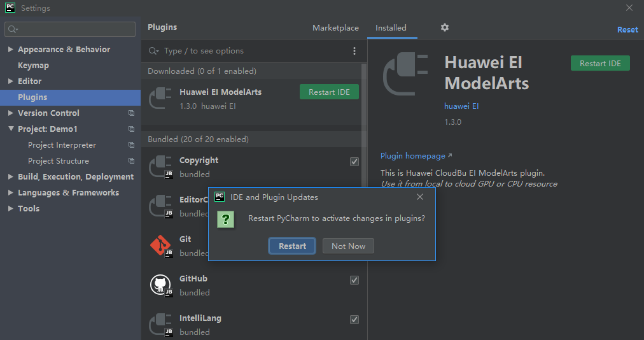Expand the Appearance & Behavior section
The height and width of the screenshot is (340, 644).
coord(11,50)
